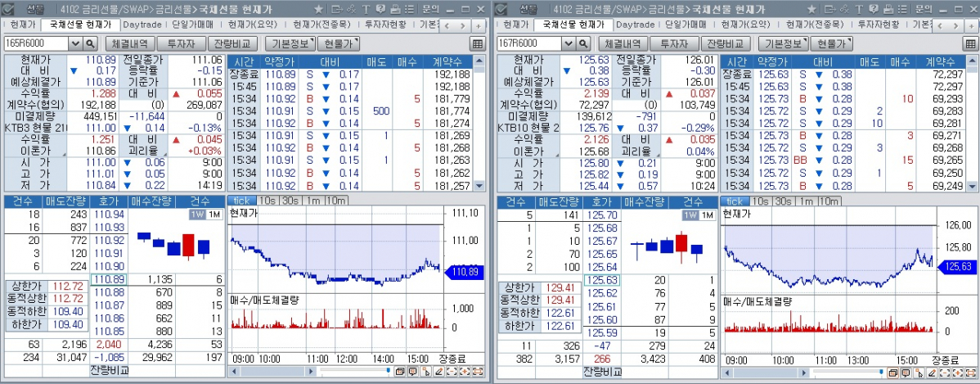
Task: Expand 현물가 dropdown in 167R6000 window
Action: (x=832, y=43)
